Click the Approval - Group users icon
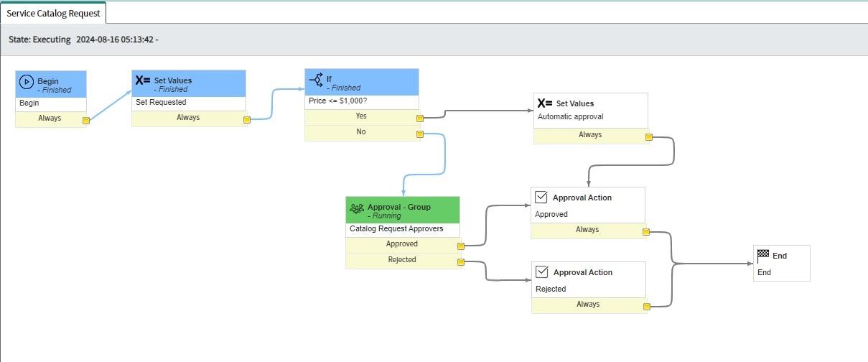This screenshot has height=362, width=868. (x=357, y=208)
